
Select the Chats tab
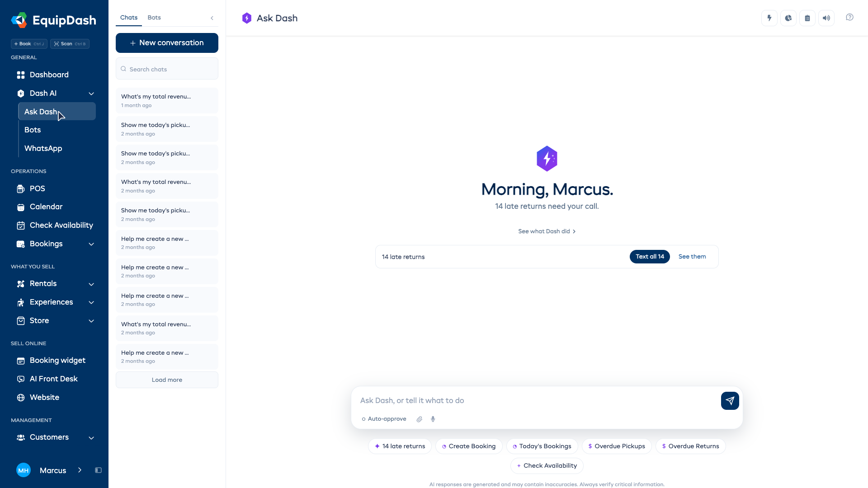[129, 18]
